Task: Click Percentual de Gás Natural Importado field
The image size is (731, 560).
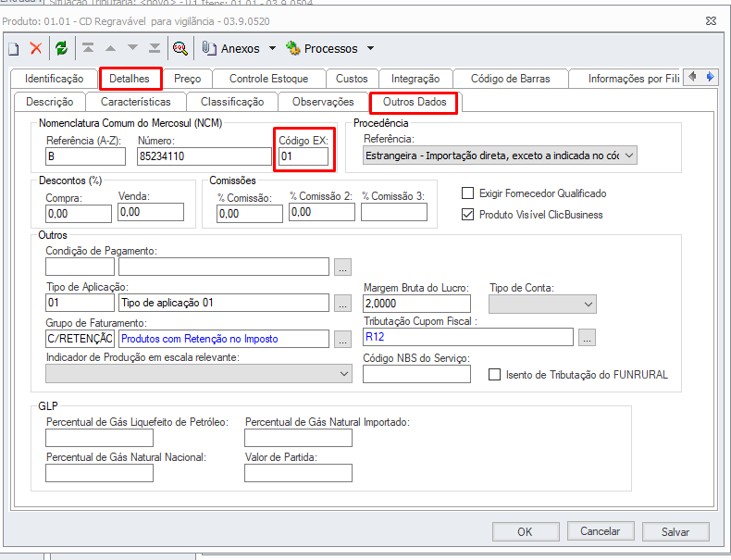Action: pyautogui.click(x=298, y=438)
